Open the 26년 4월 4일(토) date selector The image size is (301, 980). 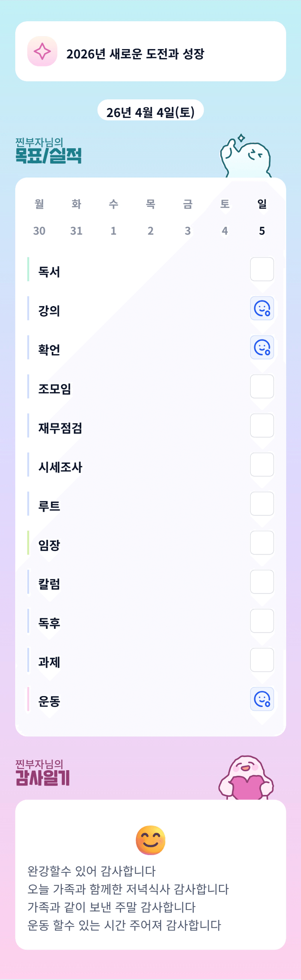151,112
